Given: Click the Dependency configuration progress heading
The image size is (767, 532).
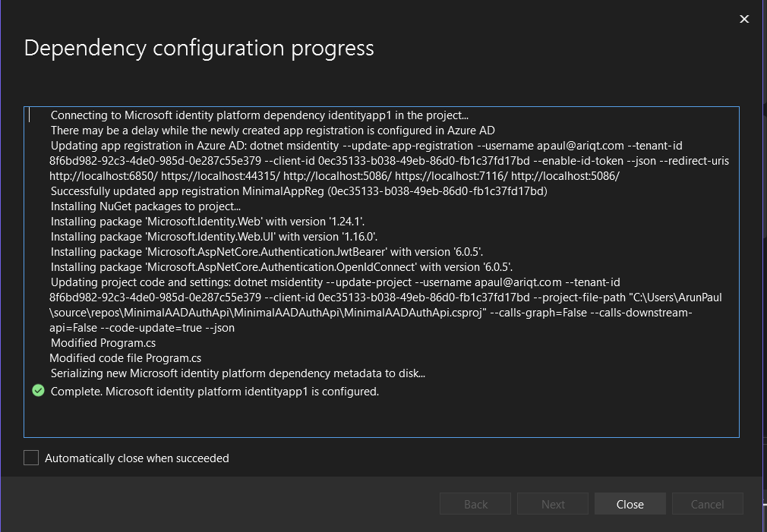Looking at the screenshot, I should pos(199,49).
